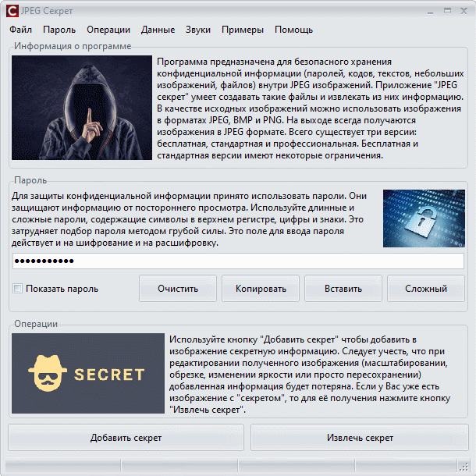Enable the Показать пароль checkbox

(18, 288)
